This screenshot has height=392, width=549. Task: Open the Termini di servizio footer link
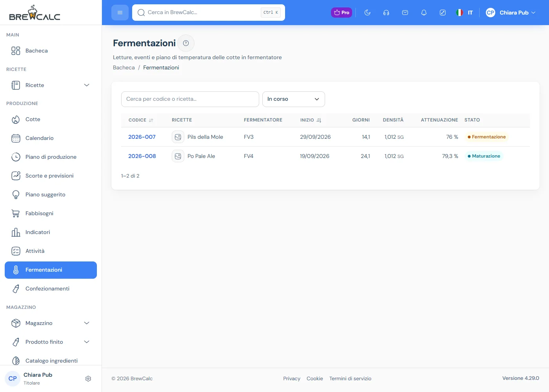[350, 379]
